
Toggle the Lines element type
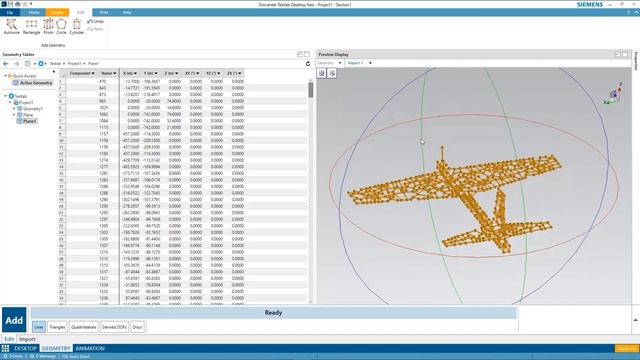click(39, 327)
